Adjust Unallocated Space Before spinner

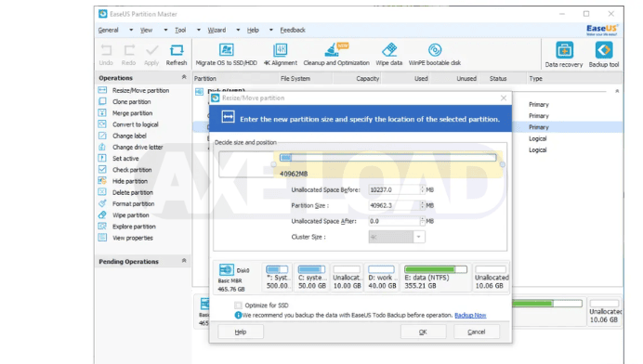[x=422, y=189]
